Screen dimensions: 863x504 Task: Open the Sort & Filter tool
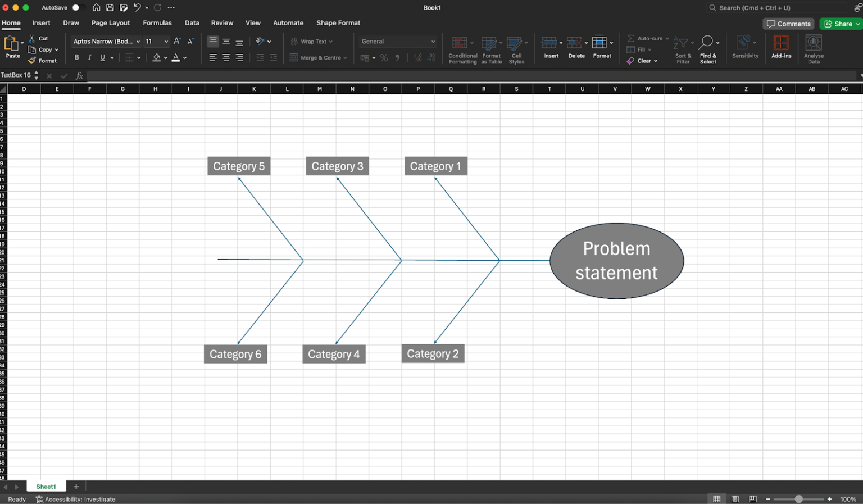(x=683, y=49)
